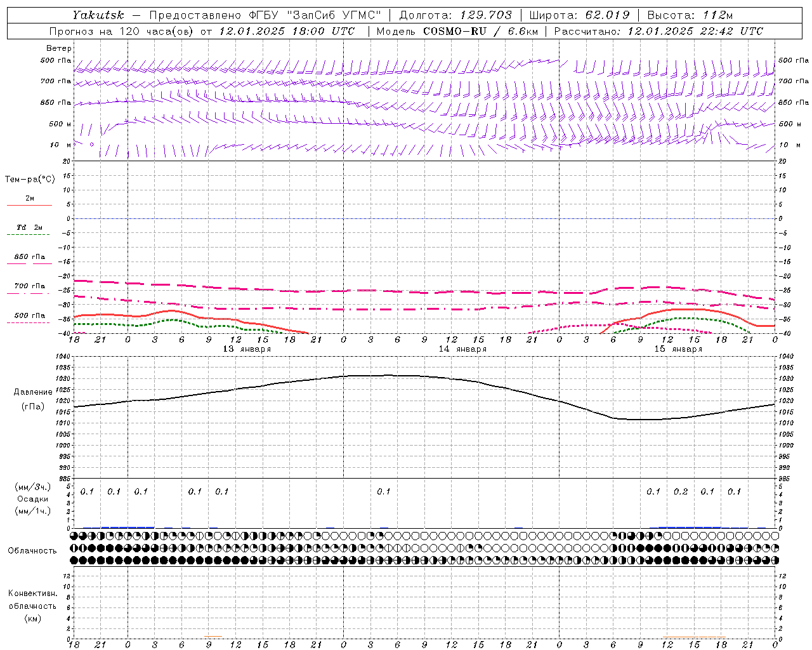Select the "(мм/1ч.)" precipitation unit label
812x650 pixels.
(x=33, y=511)
